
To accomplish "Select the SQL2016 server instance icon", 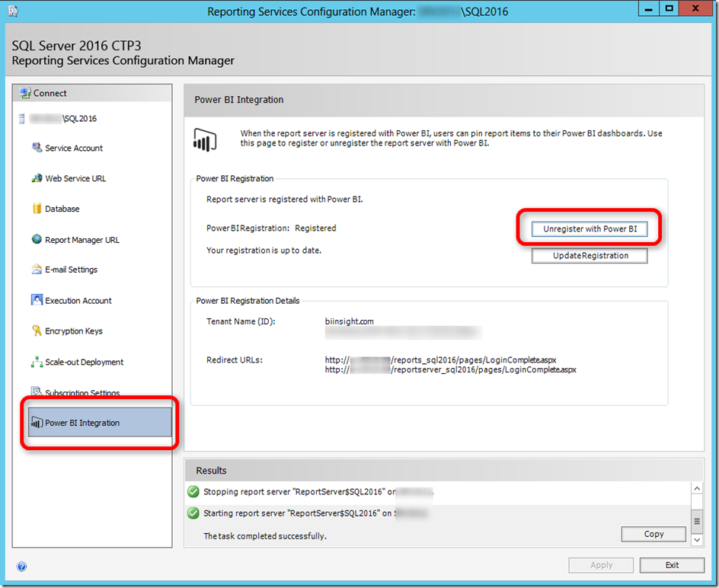I will point(21,119).
